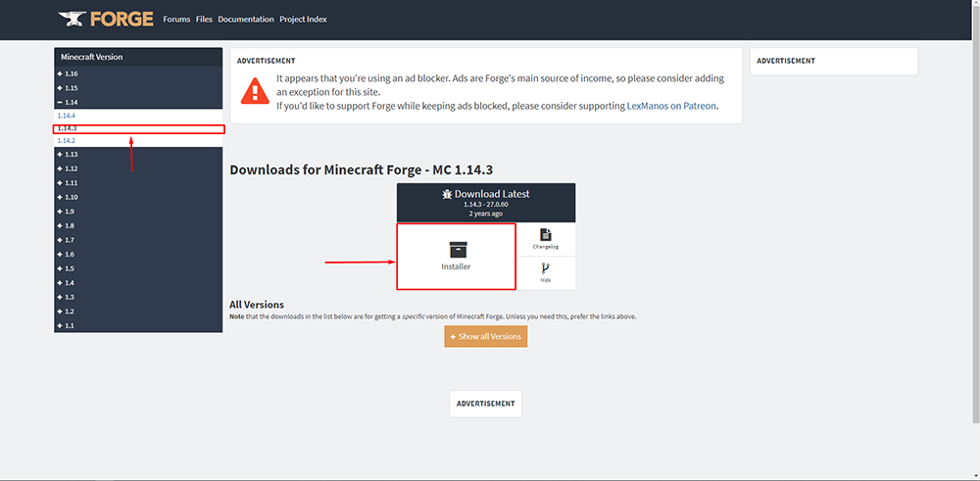
Task: Click the Minecraft Version sidebar header
Action: point(138,57)
